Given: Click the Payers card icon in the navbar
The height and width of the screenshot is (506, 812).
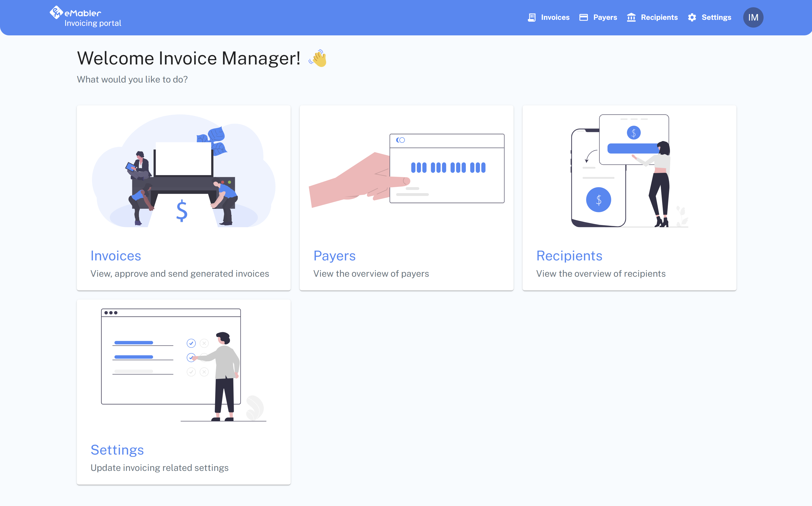Looking at the screenshot, I should 583,17.
